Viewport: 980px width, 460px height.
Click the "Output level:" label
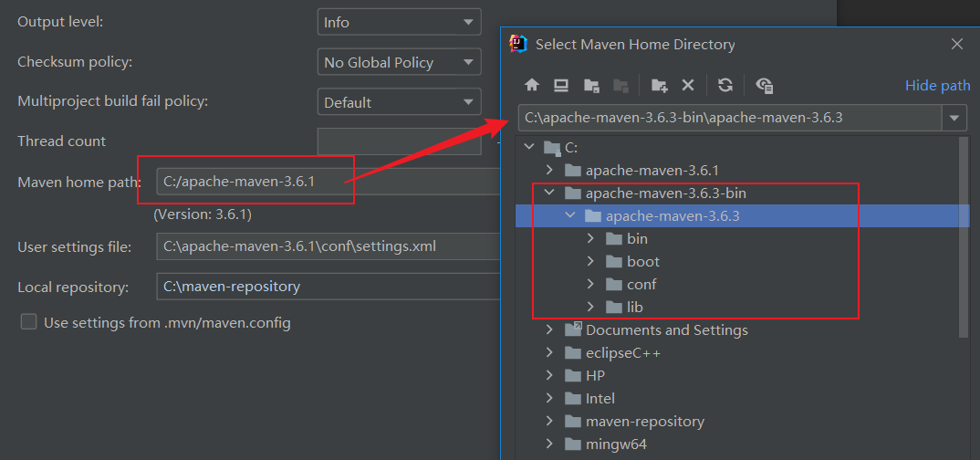pyautogui.click(x=60, y=21)
